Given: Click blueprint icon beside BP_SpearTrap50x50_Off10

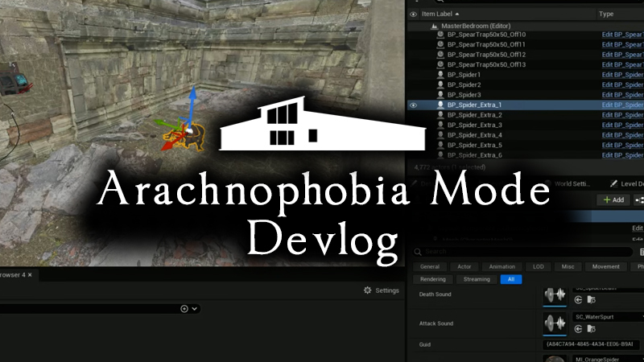Looking at the screenshot, I should coord(440,35).
